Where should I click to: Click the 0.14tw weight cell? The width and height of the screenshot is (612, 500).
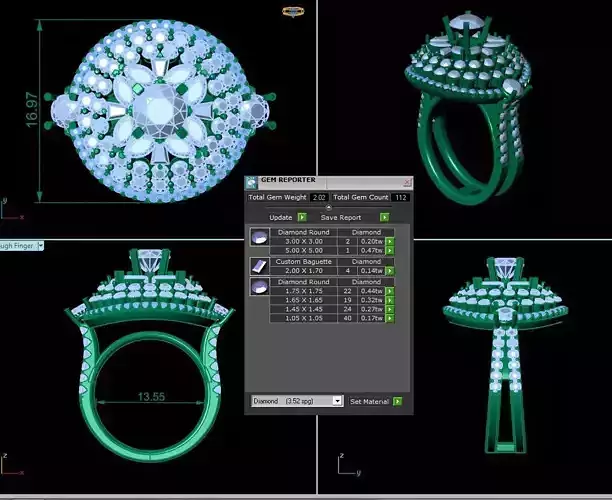(371, 271)
